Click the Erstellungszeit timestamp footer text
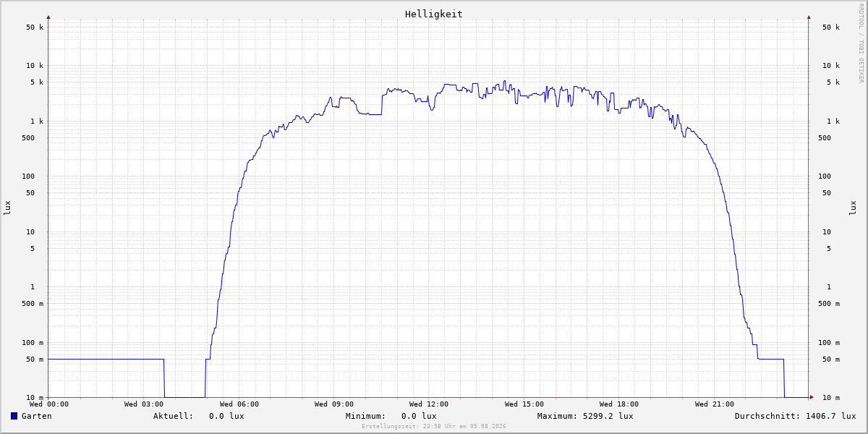Image resolution: width=868 pixels, height=434 pixels. (434, 427)
